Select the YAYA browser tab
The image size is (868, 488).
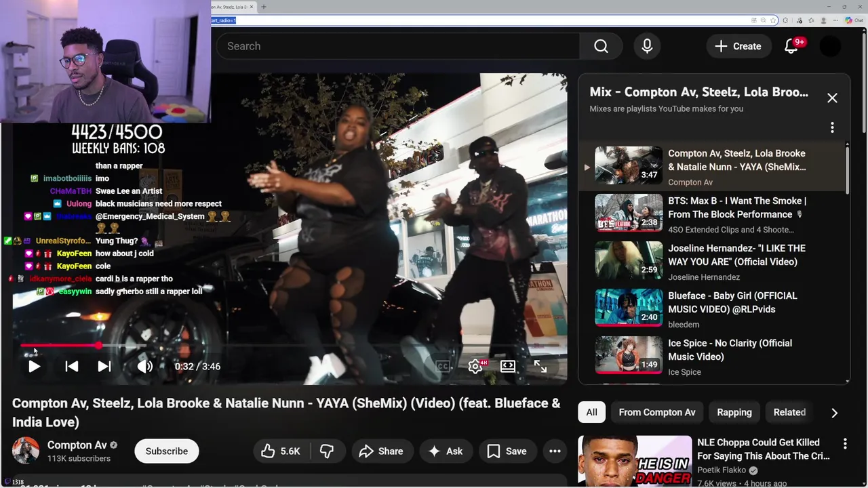[x=233, y=7]
